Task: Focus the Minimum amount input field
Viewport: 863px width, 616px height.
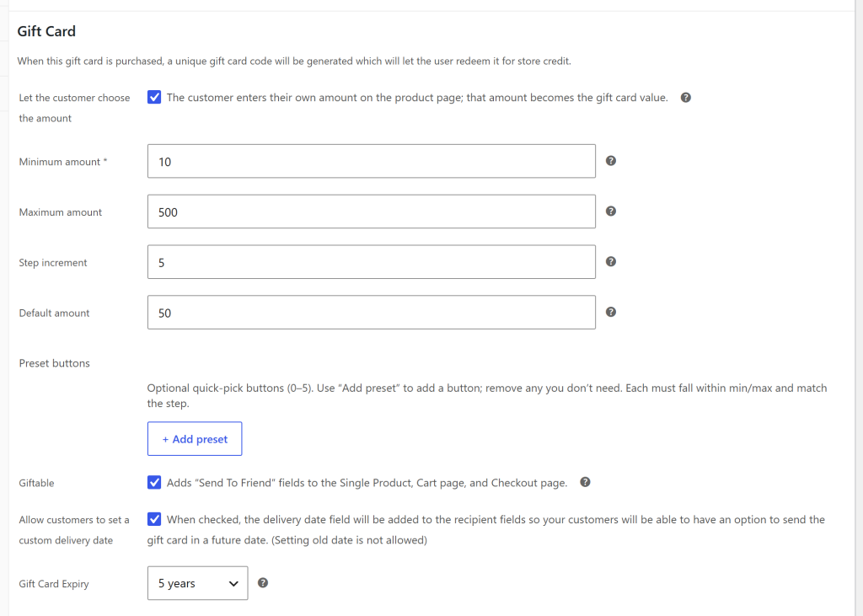Action: (x=372, y=161)
